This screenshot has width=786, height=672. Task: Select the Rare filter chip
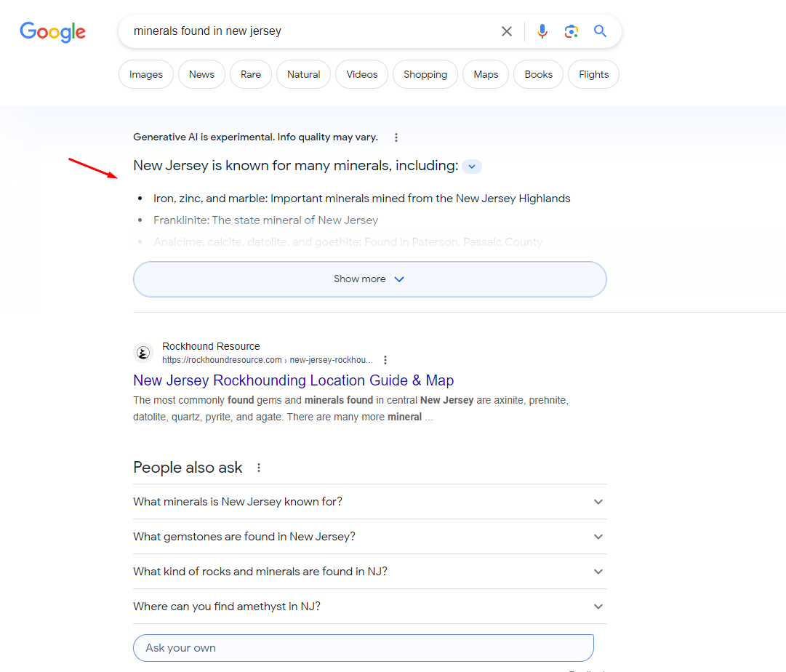tap(251, 74)
